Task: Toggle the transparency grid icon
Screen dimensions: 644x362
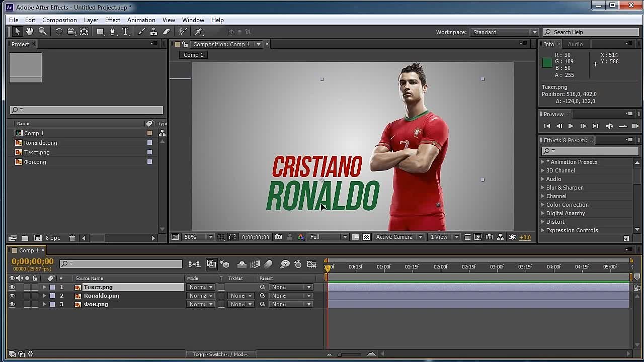Action: click(x=366, y=237)
